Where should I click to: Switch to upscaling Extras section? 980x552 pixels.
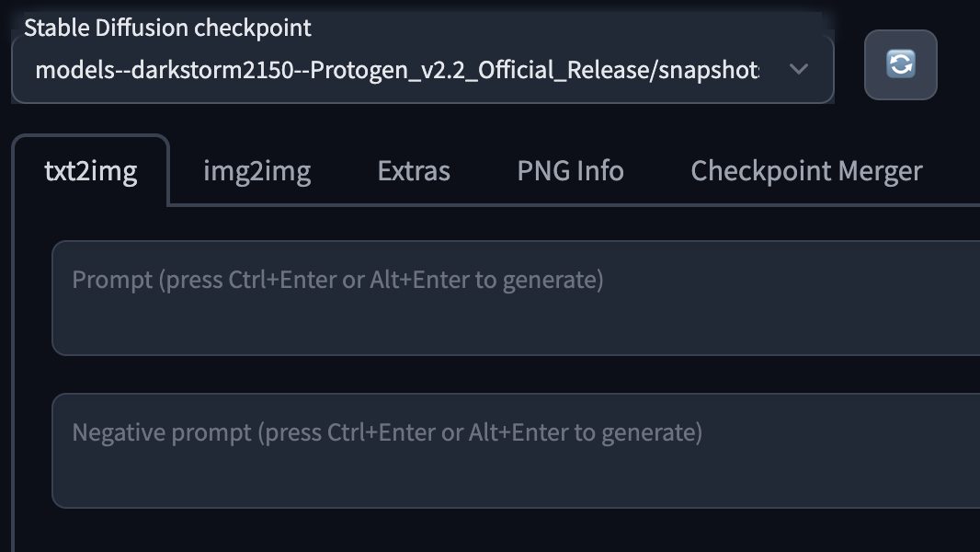[414, 171]
